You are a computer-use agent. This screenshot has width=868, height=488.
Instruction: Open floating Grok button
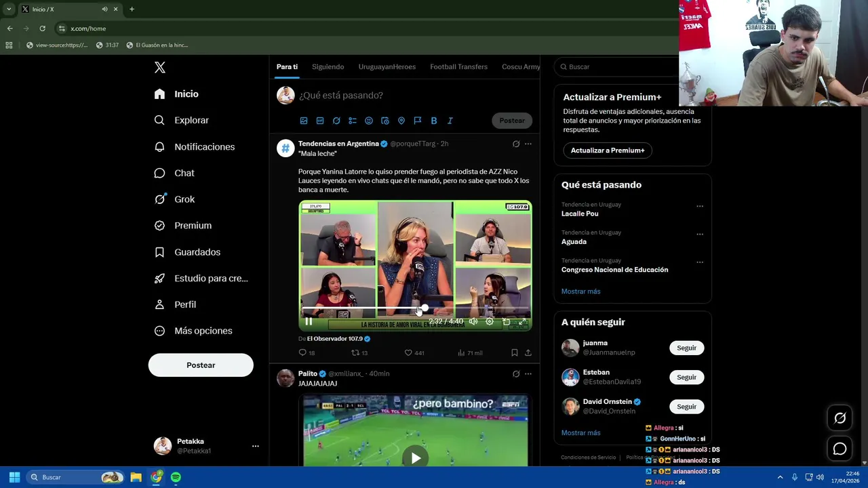[x=840, y=419]
